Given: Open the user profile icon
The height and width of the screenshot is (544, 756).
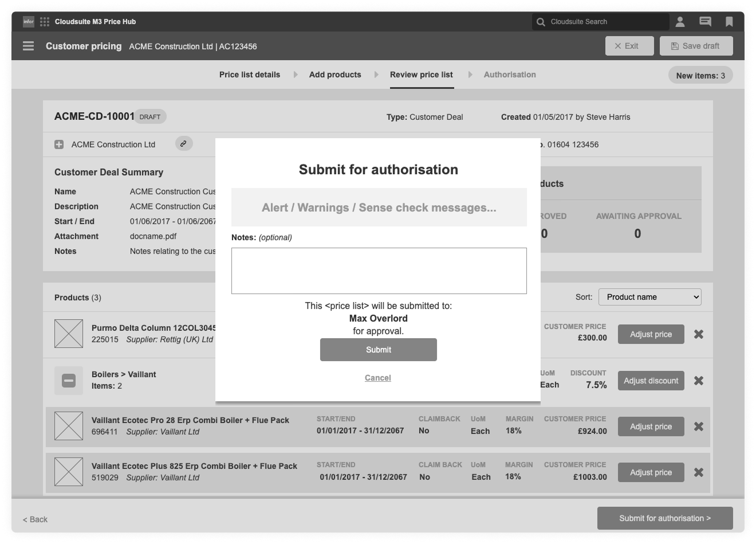Looking at the screenshot, I should click(680, 22).
